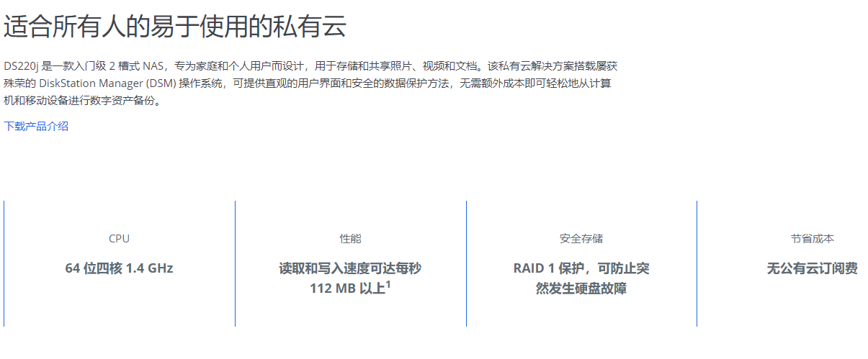Click the 安全存储 column label

click(x=581, y=239)
